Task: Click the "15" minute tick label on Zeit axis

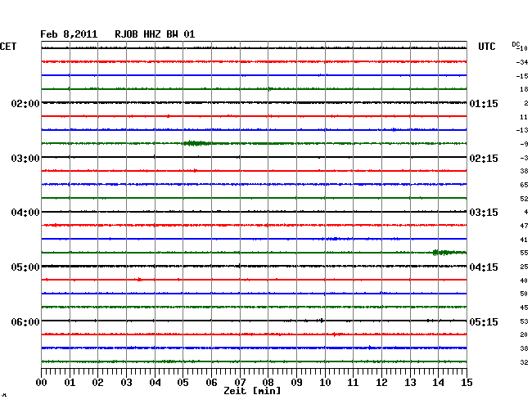Action: pyautogui.click(x=467, y=383)
